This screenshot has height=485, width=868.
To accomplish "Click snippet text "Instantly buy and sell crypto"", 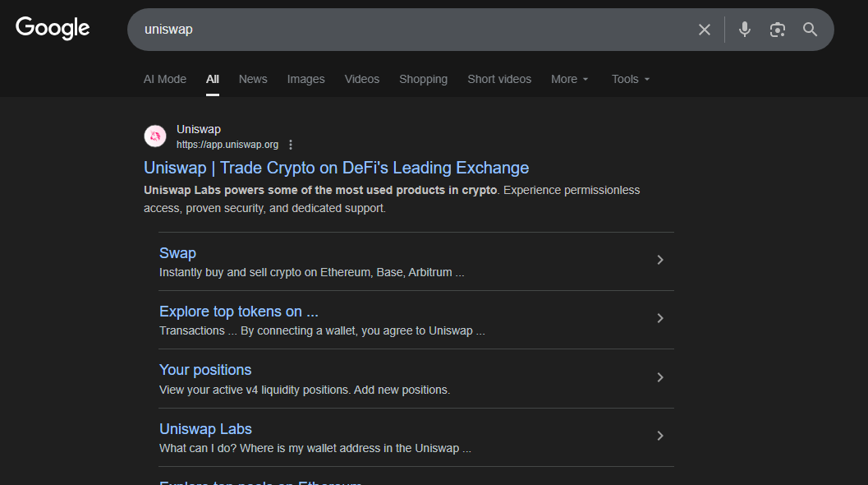I will pos(230,273).
